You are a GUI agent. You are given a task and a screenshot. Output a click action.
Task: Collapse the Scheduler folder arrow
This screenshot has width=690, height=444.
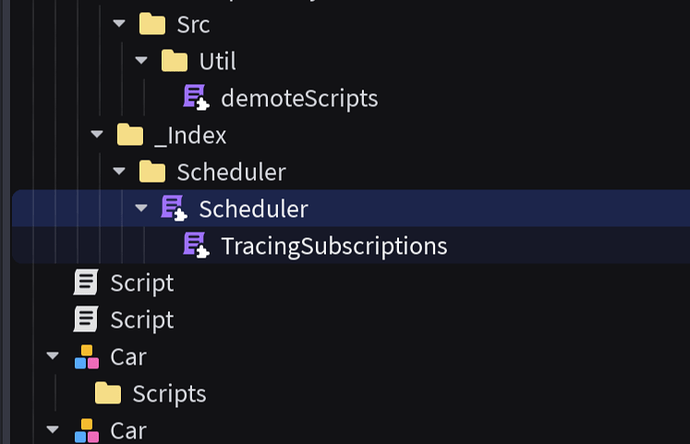(119, 171)
